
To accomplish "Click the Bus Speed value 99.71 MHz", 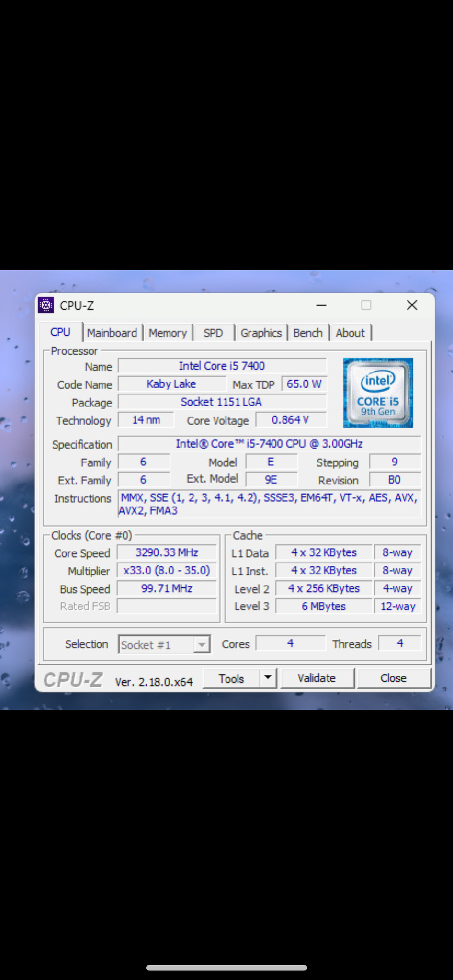I will tap(167, 588).
